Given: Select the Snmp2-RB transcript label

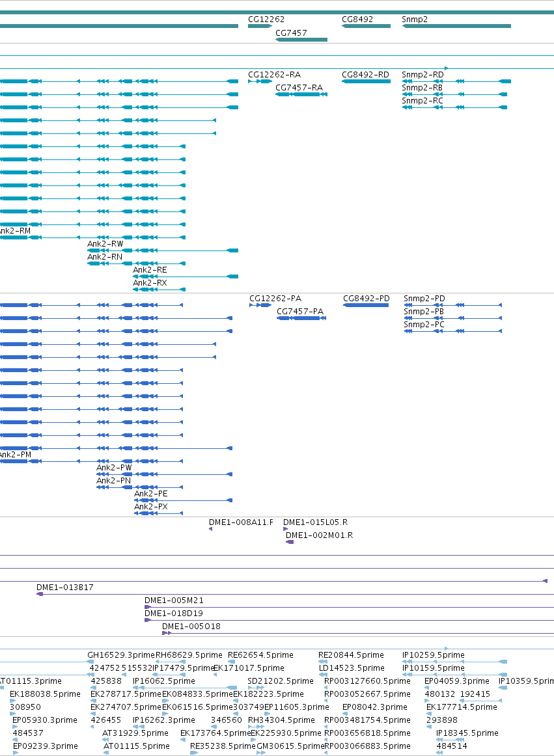Looking at the screenshot, I should [x=422, y=88].
